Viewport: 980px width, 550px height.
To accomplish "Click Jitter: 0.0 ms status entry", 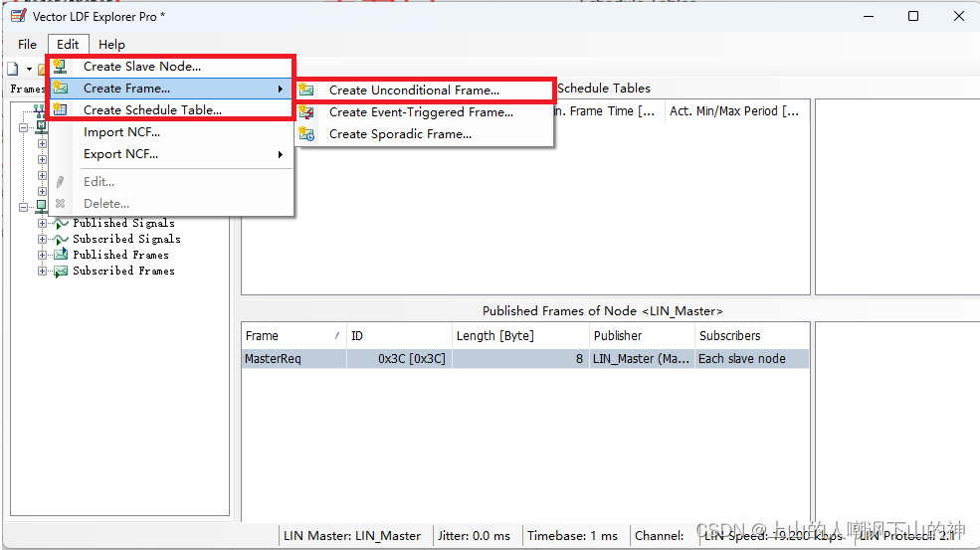I will point(474,536).
